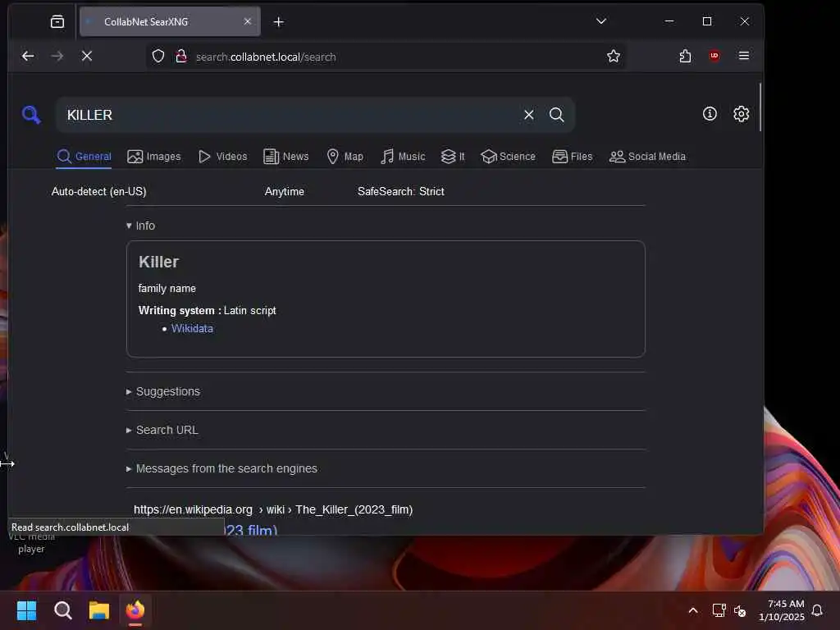Bookmark this page with star
840x630 pixels.
[x=614, y=57]
